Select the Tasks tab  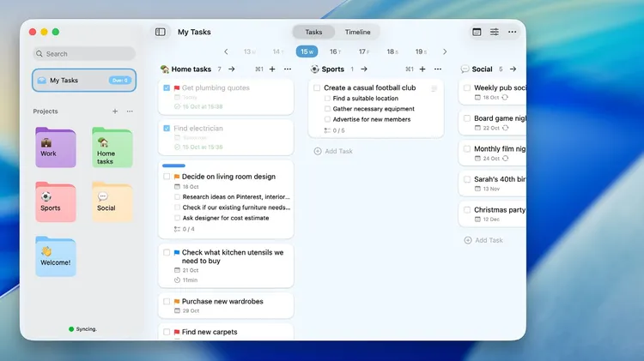coord(313,32)
